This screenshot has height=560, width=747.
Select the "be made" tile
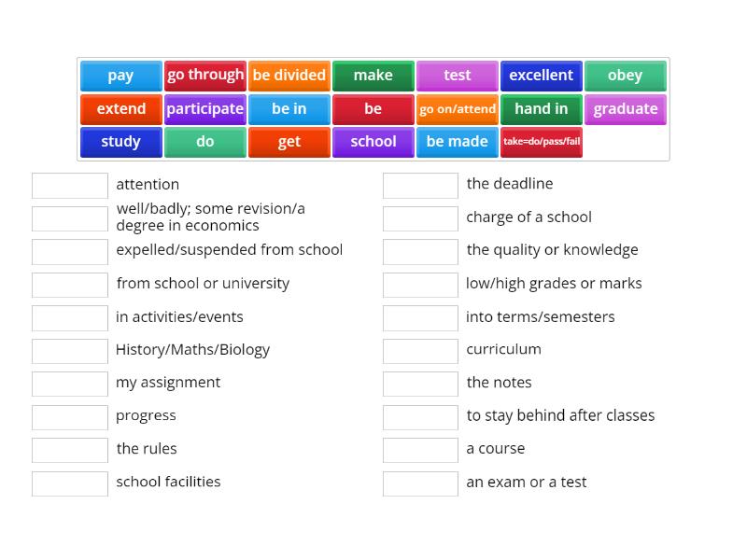point(458,141)
